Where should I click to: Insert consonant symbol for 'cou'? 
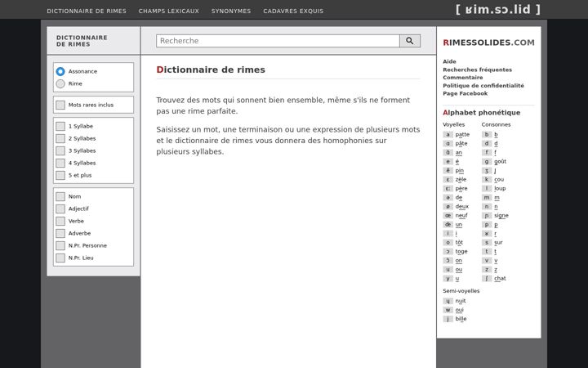487,179
